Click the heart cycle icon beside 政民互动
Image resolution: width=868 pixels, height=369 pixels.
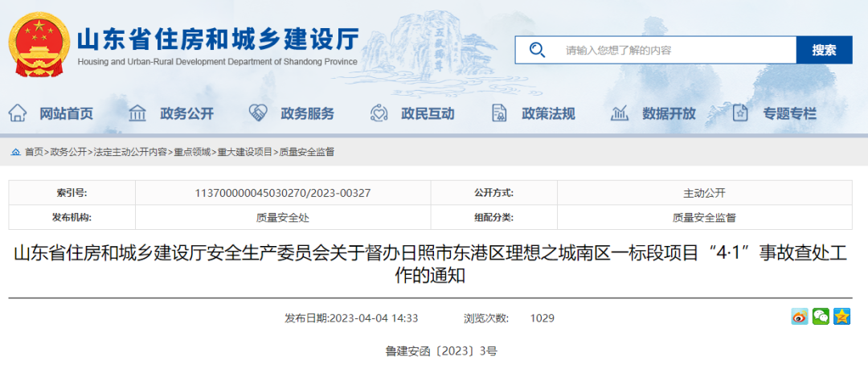(378, 113)
